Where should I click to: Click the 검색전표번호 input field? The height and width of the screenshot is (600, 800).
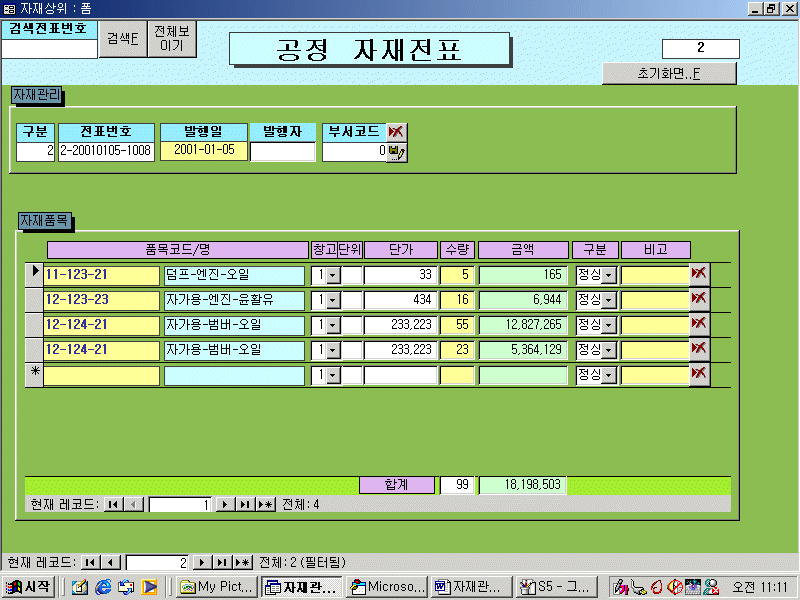(x=49, y=49)
